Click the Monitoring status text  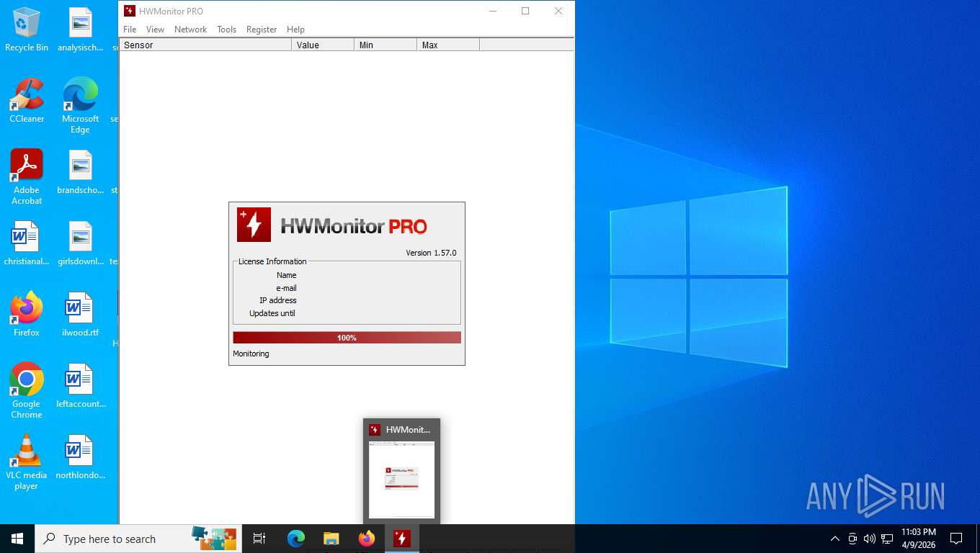(251, 354)
